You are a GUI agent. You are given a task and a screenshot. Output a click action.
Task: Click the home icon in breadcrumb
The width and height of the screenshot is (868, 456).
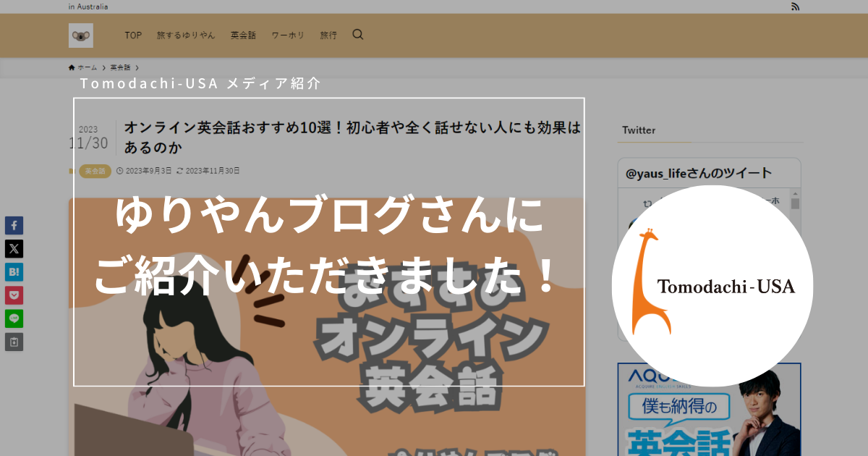pos(72,67)
